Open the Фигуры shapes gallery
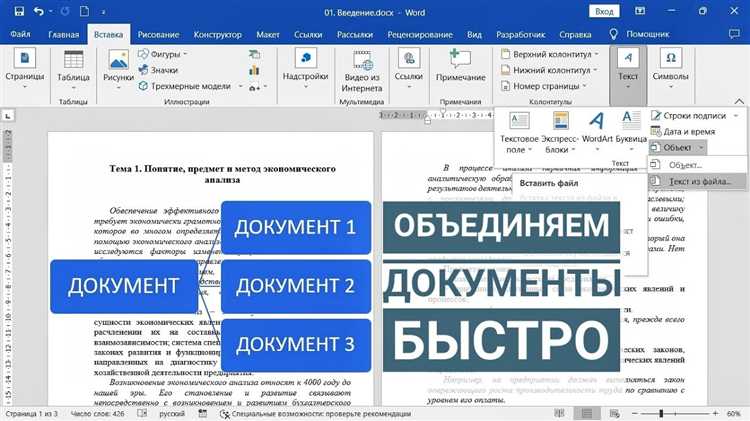 click(x=163, y=54)
